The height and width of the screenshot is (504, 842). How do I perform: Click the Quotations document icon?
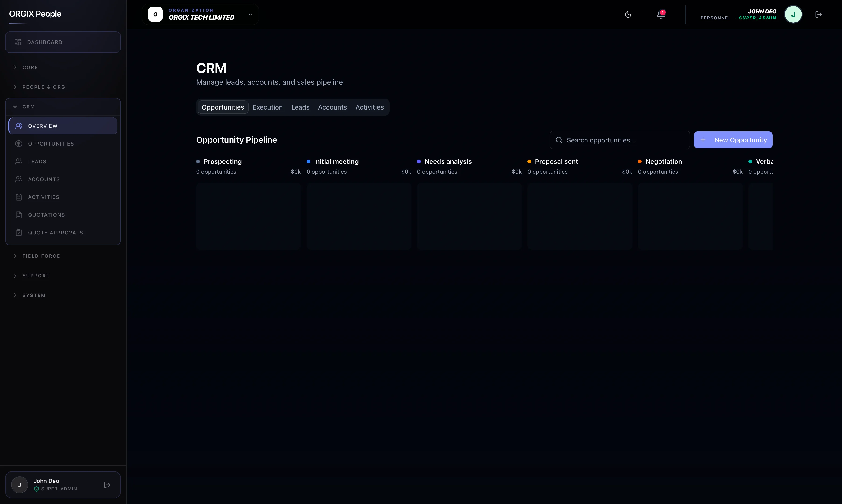coord(19,215)
